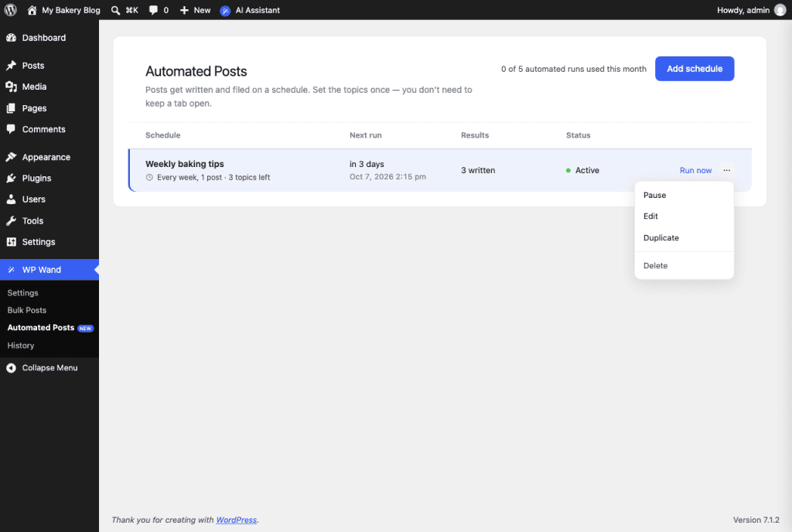Viewport: 792px width, 532px height.
Task: Click the Next run column header
Action: [x=365, y=135]
